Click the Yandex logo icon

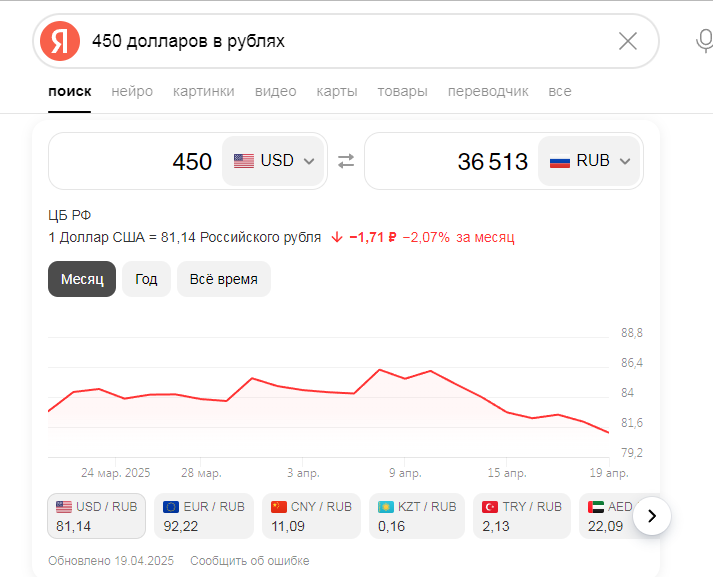pyautogui.click(x=60, y=41)
